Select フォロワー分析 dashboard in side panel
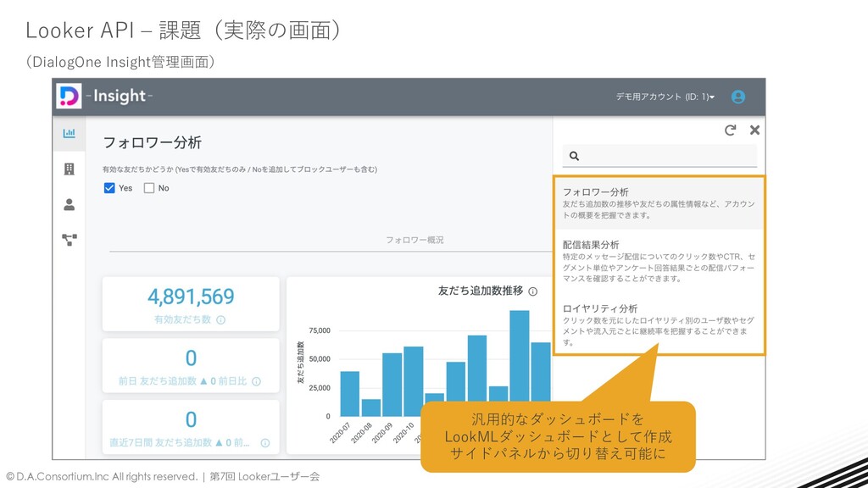 click(x=659, y=202)
